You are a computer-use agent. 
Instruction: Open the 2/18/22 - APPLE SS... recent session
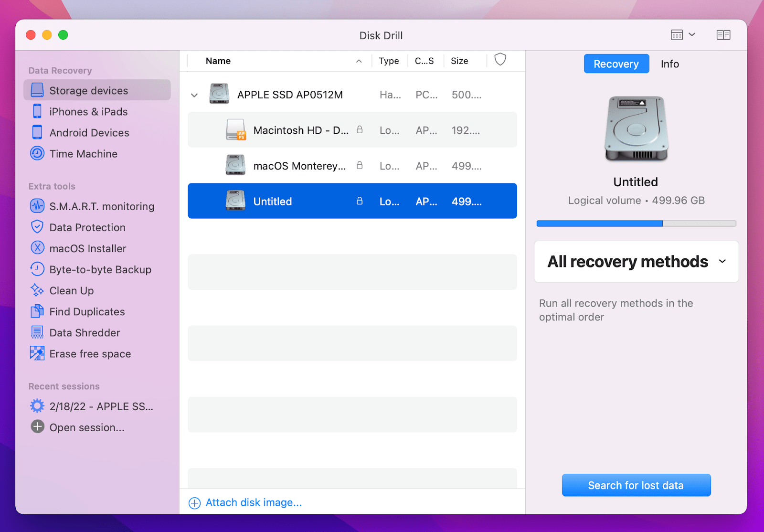[x=101, y=406]
